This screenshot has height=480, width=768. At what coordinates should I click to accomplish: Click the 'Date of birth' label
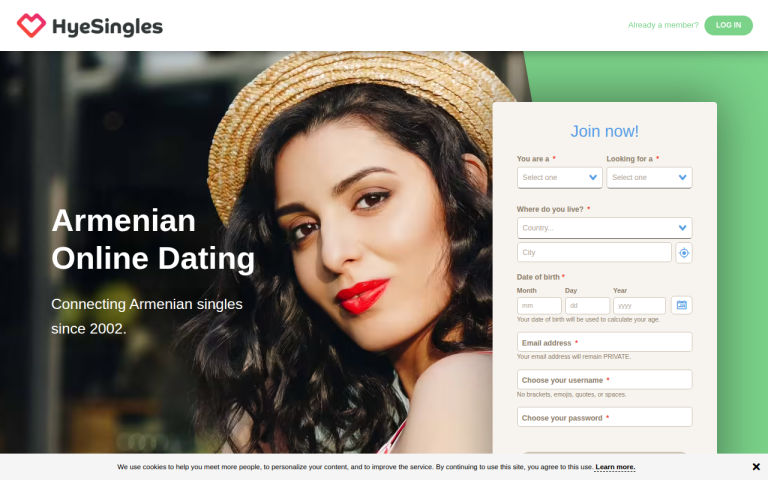(x=538, y=277)
